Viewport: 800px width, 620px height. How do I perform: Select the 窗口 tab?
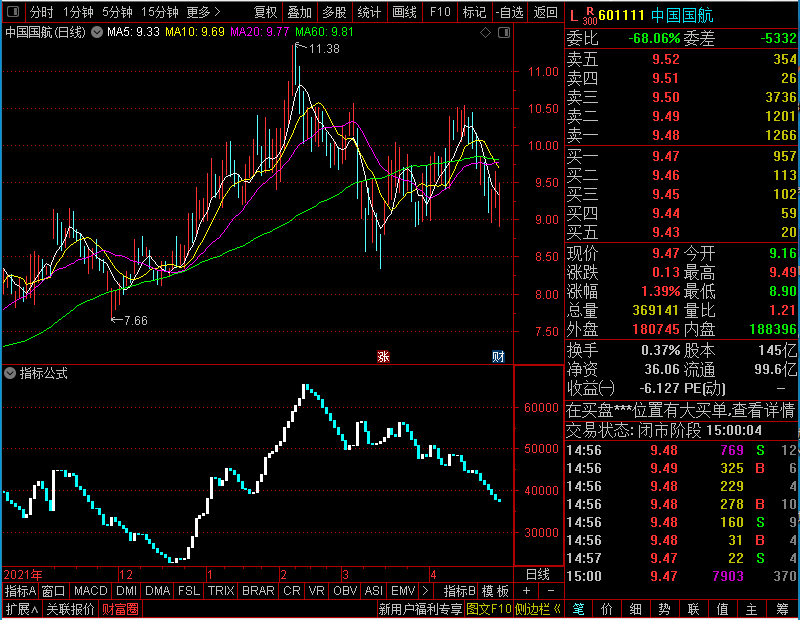pos(54,591)
